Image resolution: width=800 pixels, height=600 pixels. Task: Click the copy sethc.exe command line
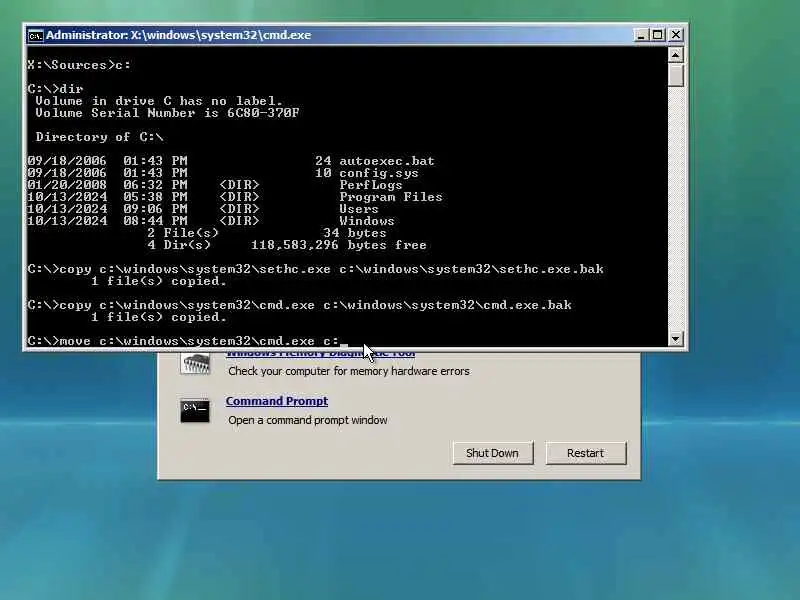pyautogui.click(x=315, y=269)
